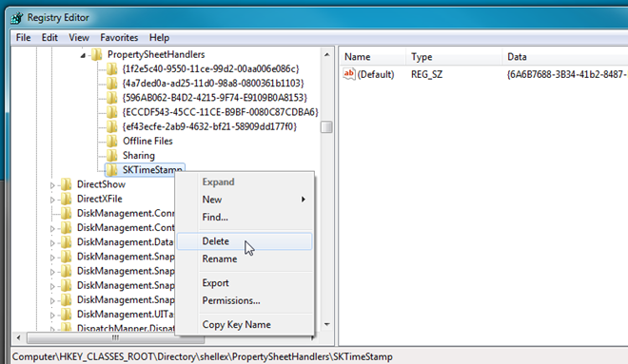The width and height of the screenshot is (628, 364).
Task: Choose Export in the context menu
Action: point(245,283)
